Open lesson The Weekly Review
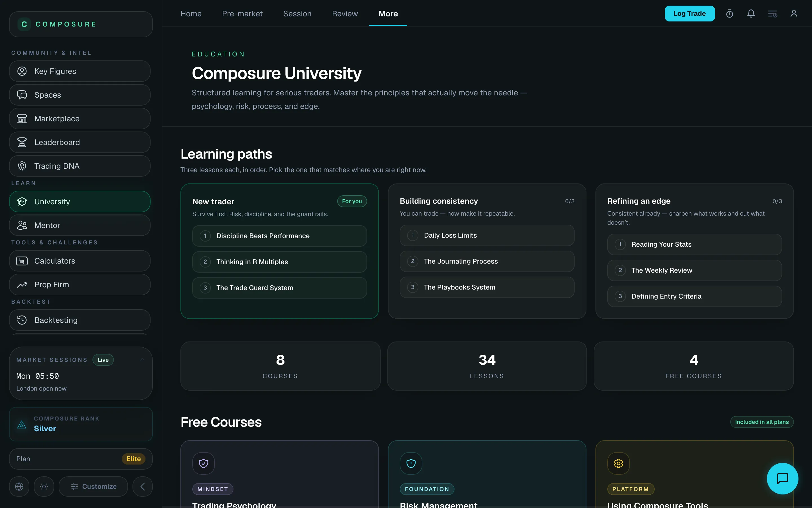 (694, 270)
